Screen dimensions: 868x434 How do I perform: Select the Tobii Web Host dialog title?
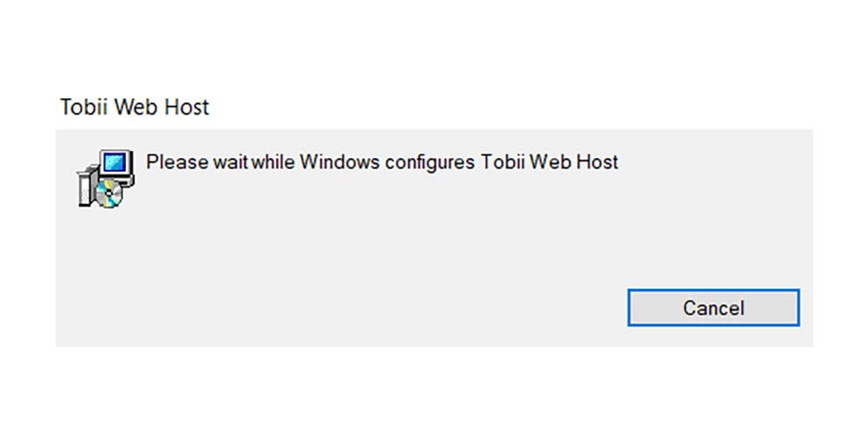[x=135, y=107]
